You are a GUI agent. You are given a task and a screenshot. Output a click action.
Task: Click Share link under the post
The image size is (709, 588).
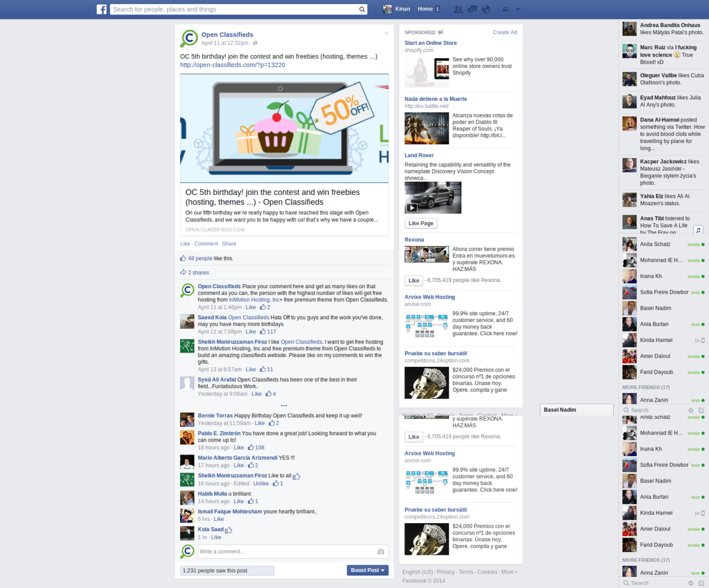(x=229, y=244)
